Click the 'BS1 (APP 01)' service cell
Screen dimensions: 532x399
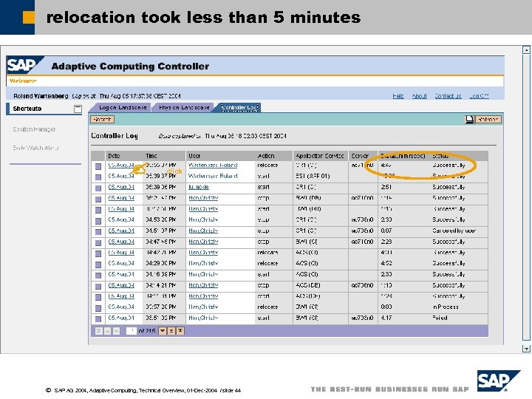tap(313, 176)
